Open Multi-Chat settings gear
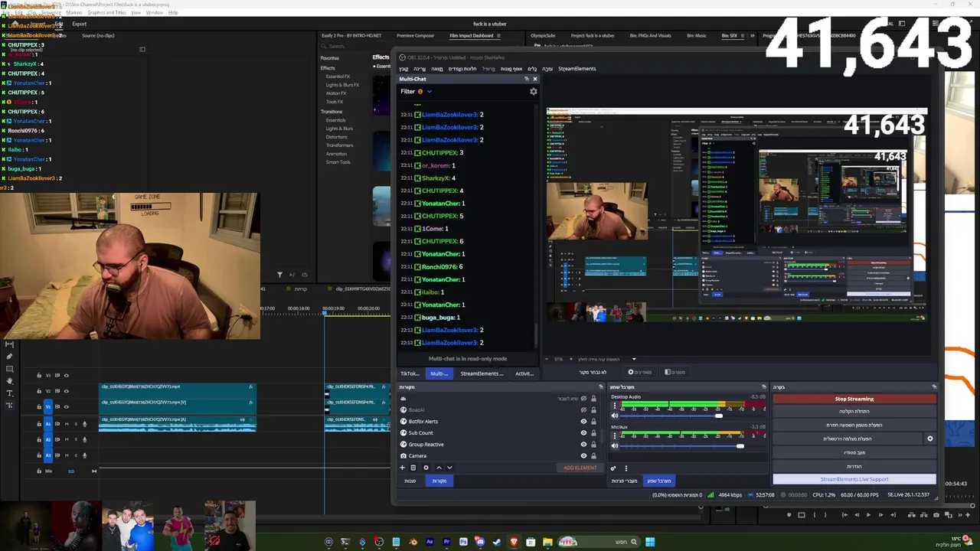 click(x=534, y=91)
